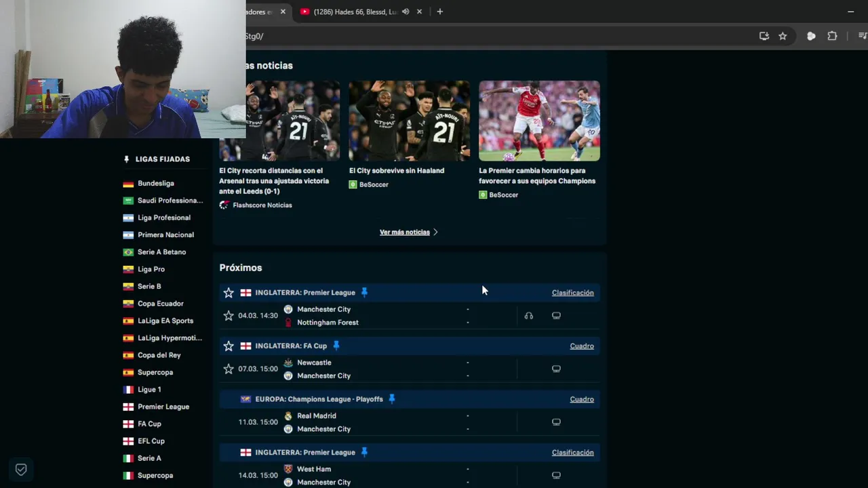Click the install app icon in address bar

point(764,37)
